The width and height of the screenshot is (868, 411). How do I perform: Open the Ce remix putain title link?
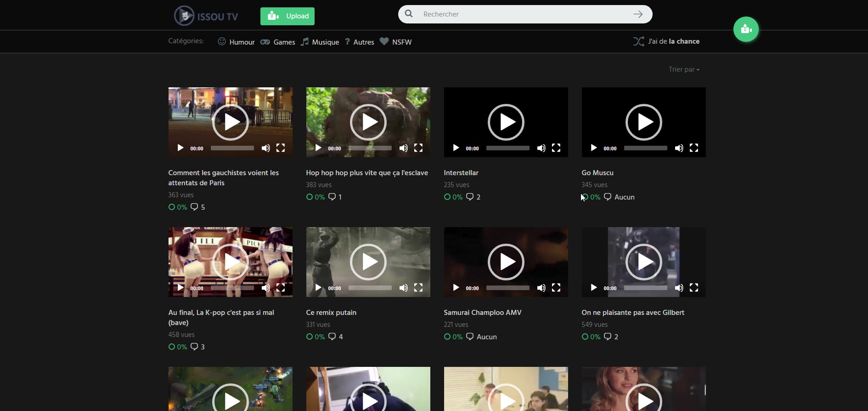[331, 313]
